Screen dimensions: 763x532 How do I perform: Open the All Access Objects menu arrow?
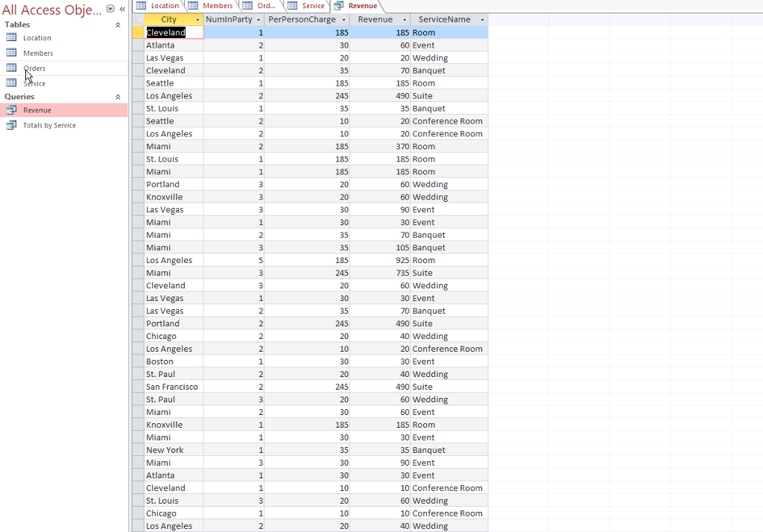(x=109, y=10)
